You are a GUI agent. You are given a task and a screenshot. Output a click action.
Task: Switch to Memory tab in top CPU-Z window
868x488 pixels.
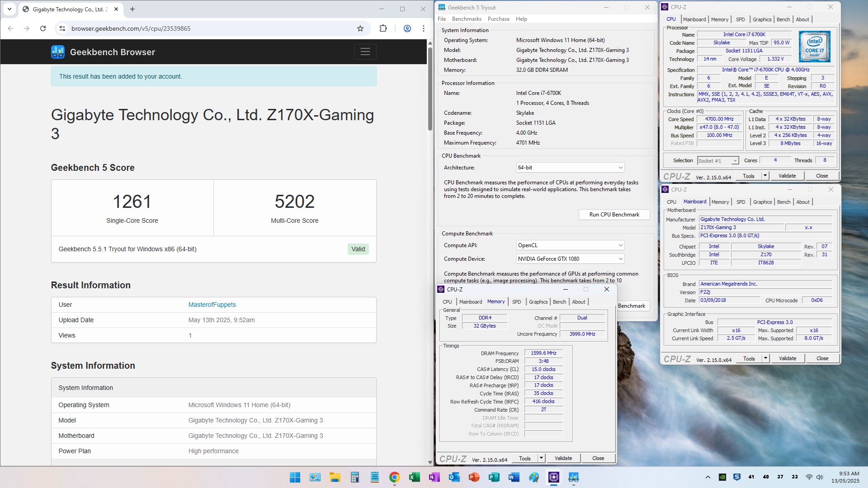720,19
